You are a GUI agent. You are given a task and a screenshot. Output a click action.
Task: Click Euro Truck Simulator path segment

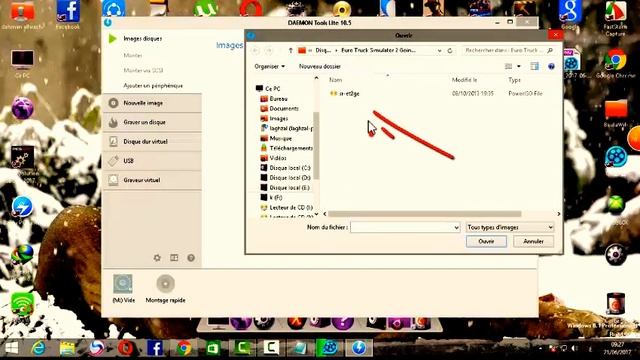point(378,50)
